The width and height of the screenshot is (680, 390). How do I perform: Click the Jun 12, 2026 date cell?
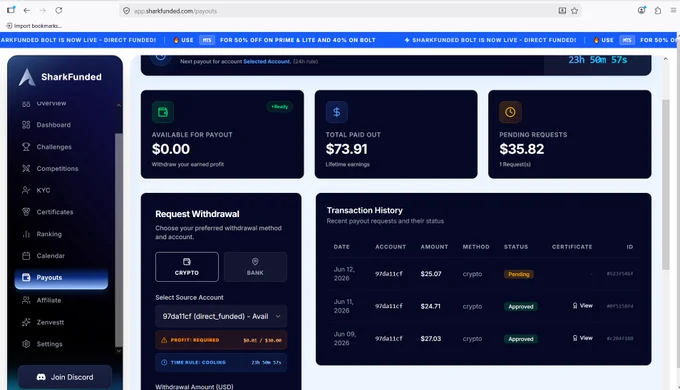tap(344, 274)
